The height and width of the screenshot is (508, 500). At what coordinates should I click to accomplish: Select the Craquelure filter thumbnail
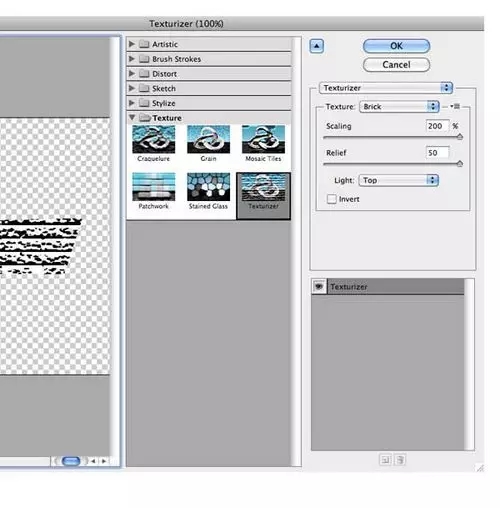(153, 139)
